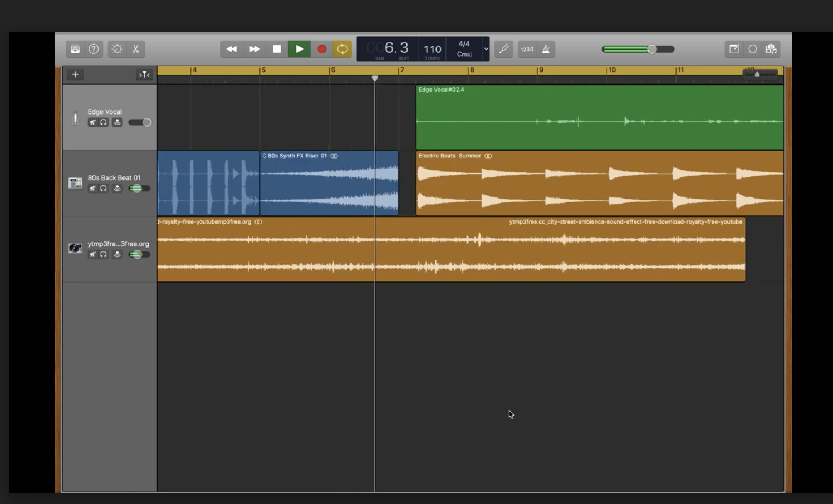Adjust ytmp3fre...3free.org track volume slider
Image resolution: width=833 pixels, height=504 pixels.
pyautogui.click(x=139, y=254)
